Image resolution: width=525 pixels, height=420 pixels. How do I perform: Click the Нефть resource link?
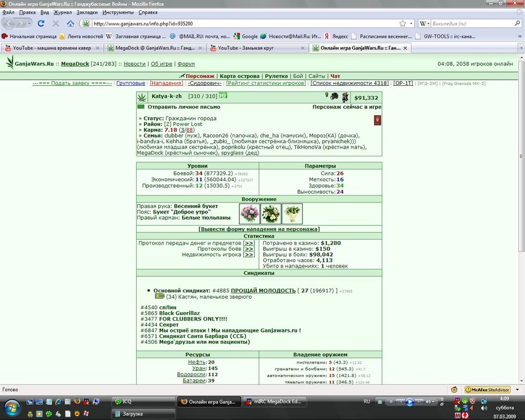pyautogui.click(x=197, y=362)
